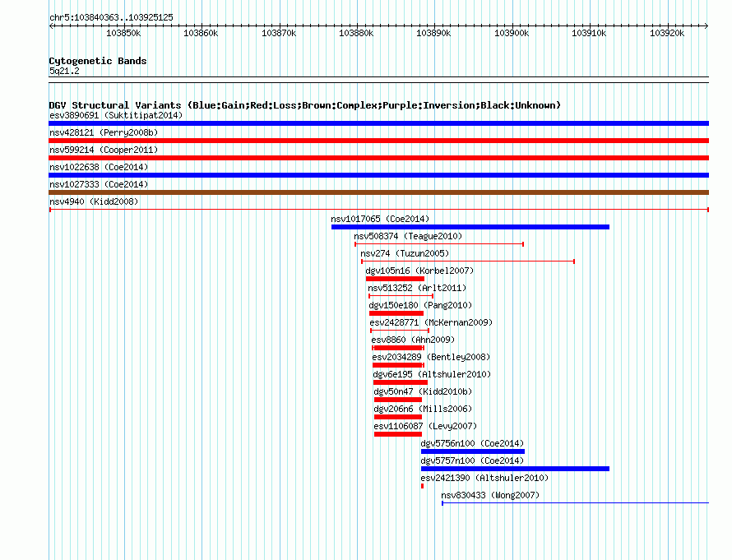Select the thin red nsv513252 line
Viewport: 732px width, 560px height.
click(401, 296)
